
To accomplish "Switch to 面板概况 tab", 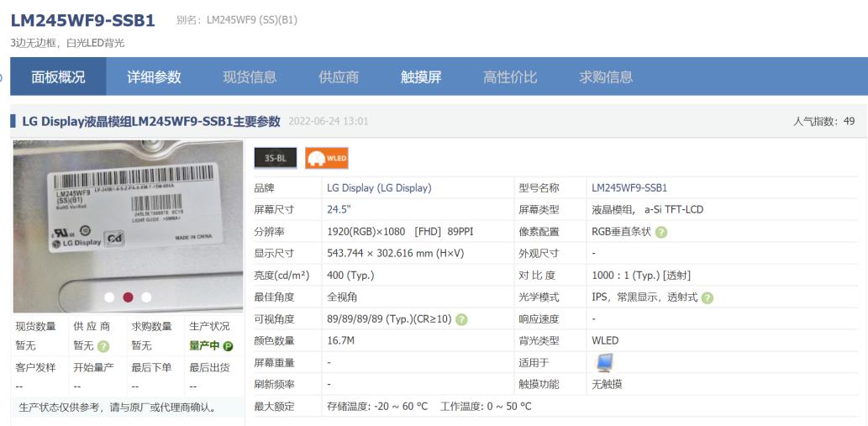I will click(x=58, y=77).
